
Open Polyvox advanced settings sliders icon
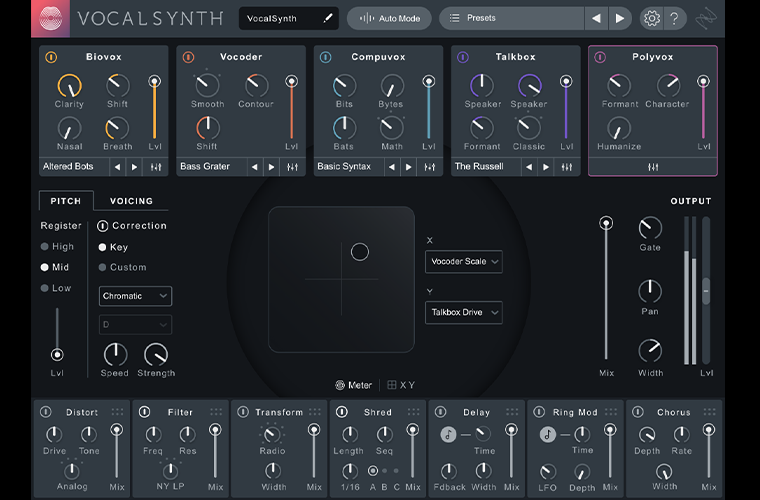click(654, 167)
